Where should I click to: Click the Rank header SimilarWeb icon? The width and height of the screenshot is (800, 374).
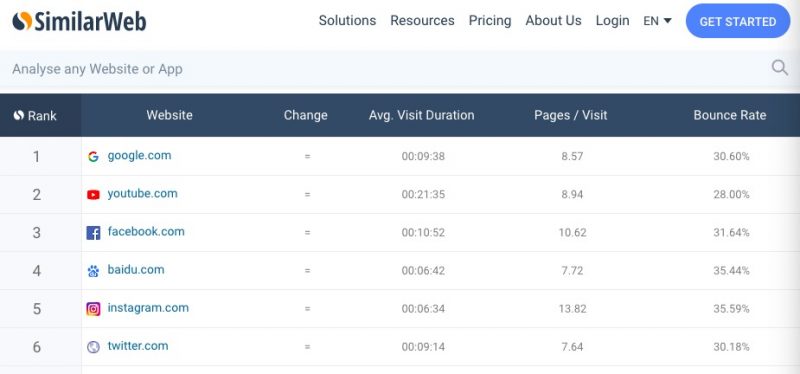tap(19, 115)
